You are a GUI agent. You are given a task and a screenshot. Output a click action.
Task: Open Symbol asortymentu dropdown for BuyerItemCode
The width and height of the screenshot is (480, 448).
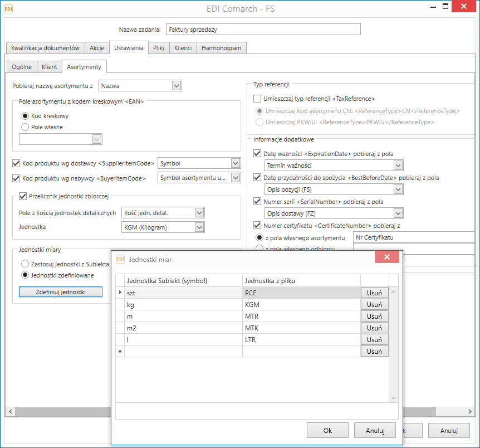pos(236,178)
